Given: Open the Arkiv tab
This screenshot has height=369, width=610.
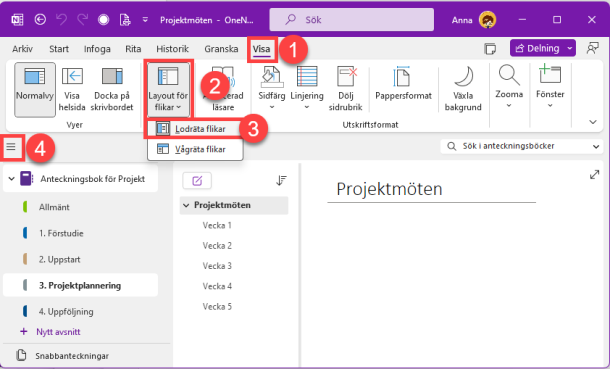Looking at the screenshot, I should (23, 49).
